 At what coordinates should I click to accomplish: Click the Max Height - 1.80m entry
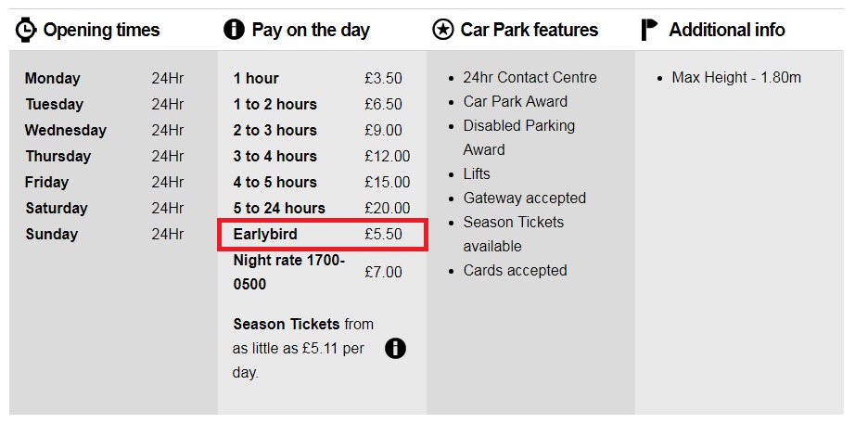tap(736, 78)
